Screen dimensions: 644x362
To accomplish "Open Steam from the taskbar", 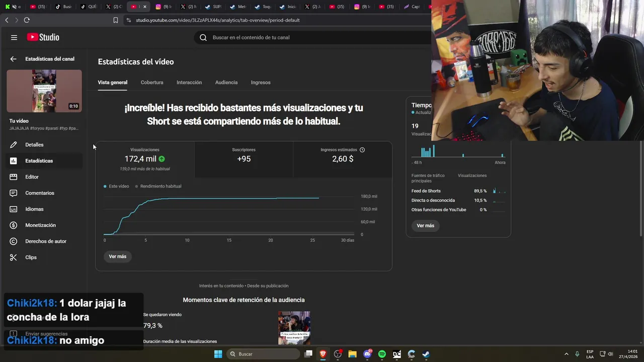I will tap(426, 354).
